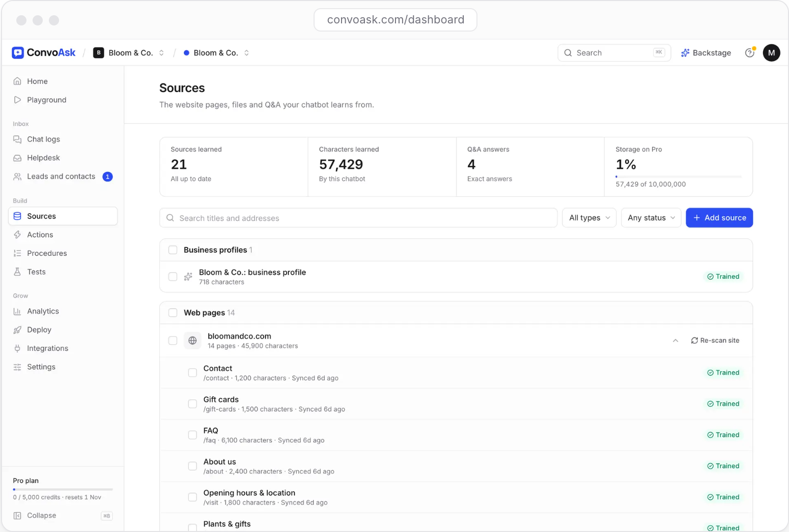Open the user avatar M
This screenshot has height=532, width=789.
click(771, 53)
